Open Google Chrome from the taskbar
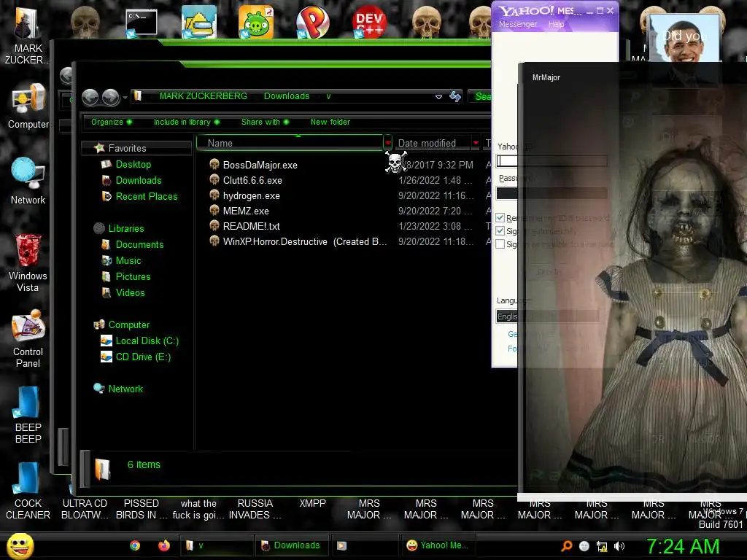This screenshot has height=560, width=747. tap(135, 545)
